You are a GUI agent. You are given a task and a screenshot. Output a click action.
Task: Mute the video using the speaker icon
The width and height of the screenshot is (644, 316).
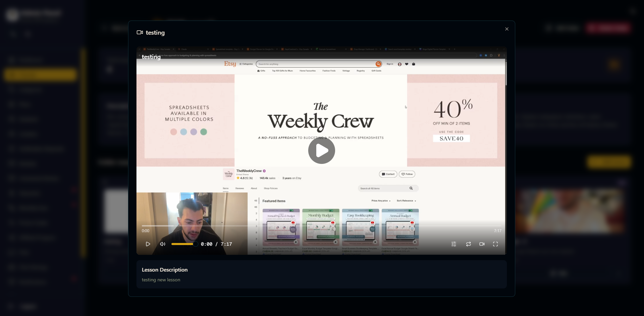click(x=163, y=244)
